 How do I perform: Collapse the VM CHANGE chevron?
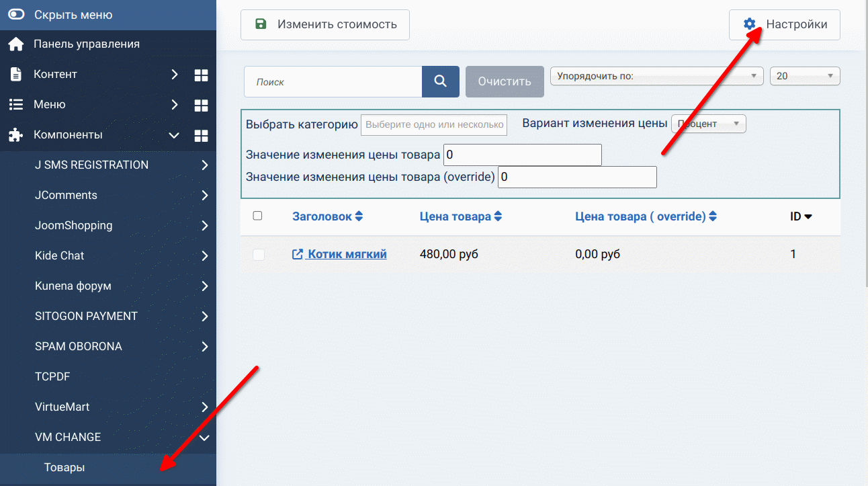point(205,438)
